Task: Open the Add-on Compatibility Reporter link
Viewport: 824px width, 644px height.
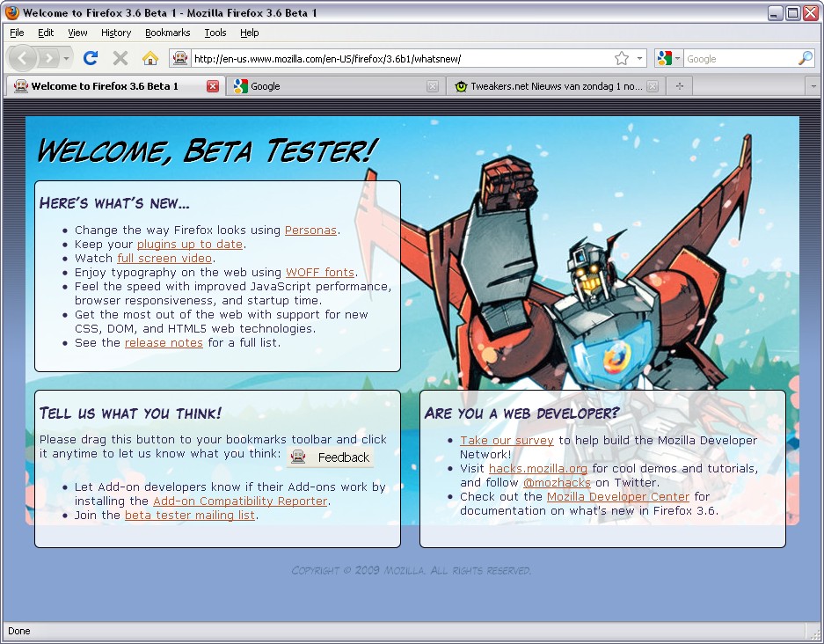Action: [x=240, y=501]
